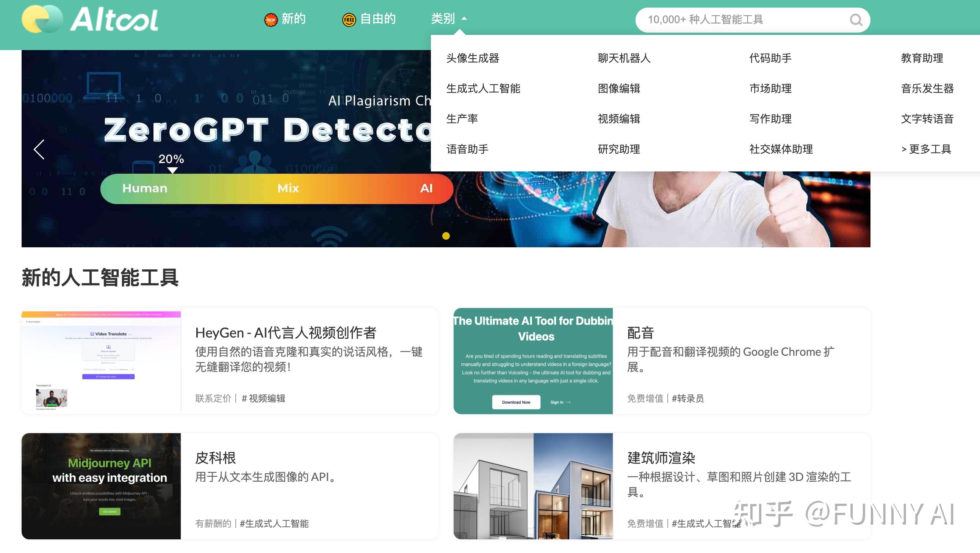Click #生成式人工智能 tag on 皮科根 card
This screenshot has width=980, height=553.
(x=274, y=523)
